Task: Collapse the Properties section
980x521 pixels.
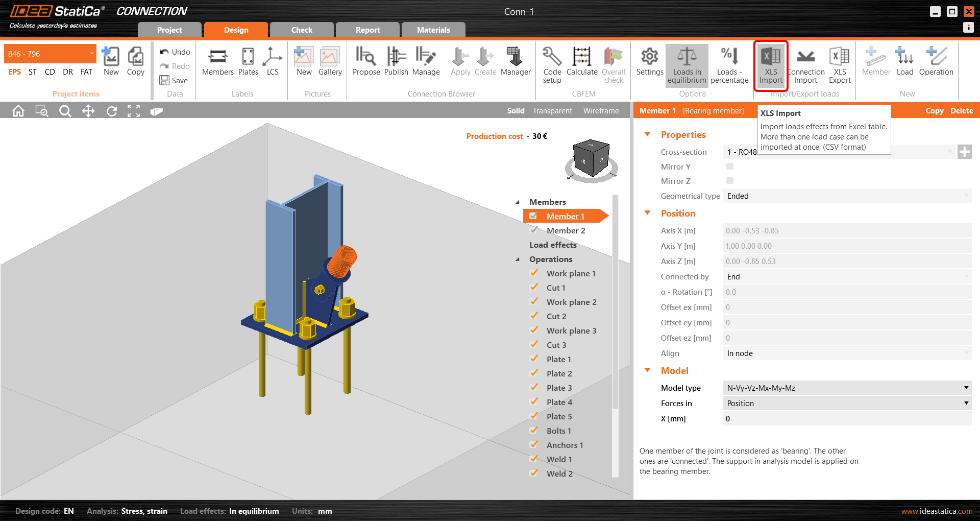Action: [648, 134]
